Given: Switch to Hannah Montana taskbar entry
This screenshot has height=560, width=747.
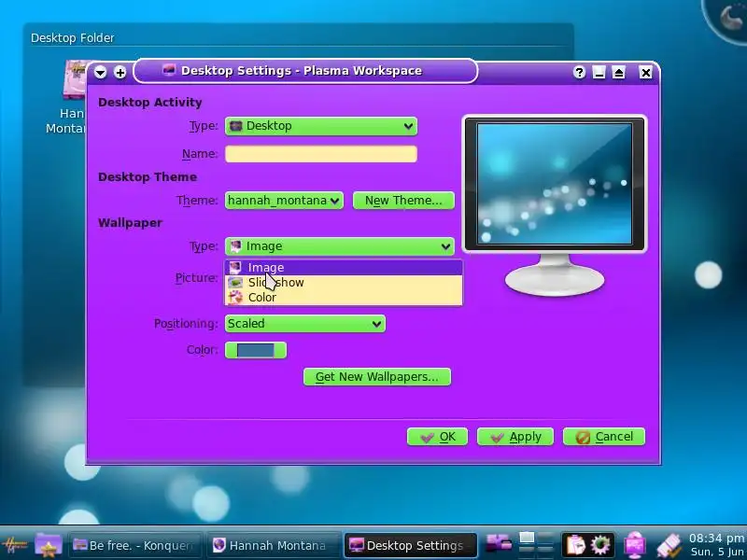Looking at the screenshot, I should [x=274, y=545].
